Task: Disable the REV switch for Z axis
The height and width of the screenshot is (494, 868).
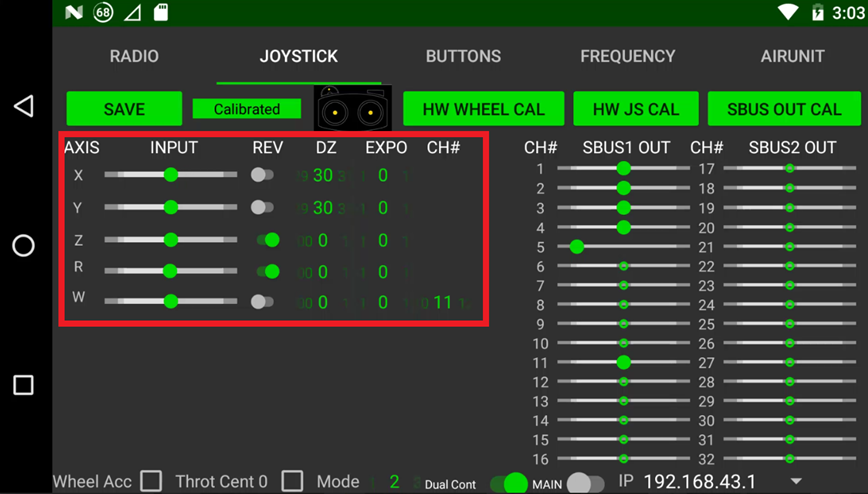Action: pos(267,240)
